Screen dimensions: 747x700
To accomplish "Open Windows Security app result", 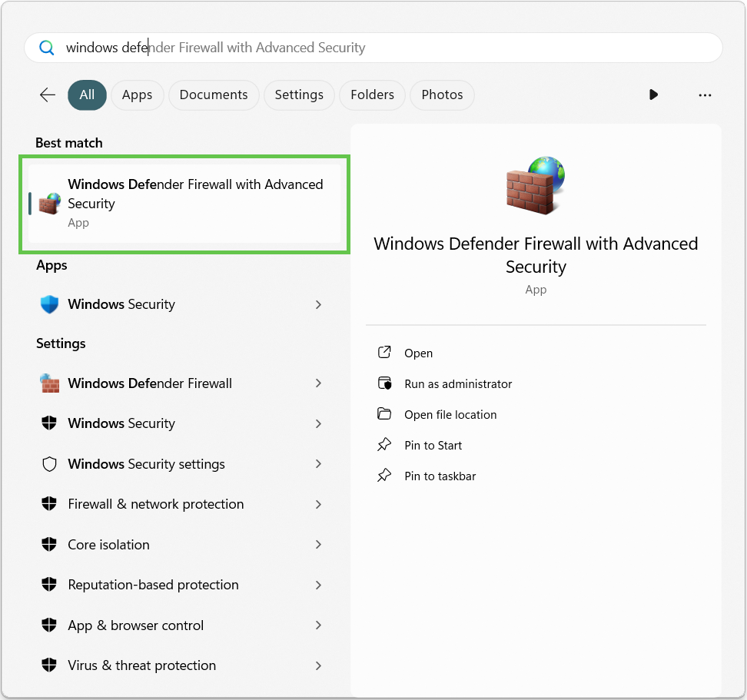I will click(x=184, y=304).
